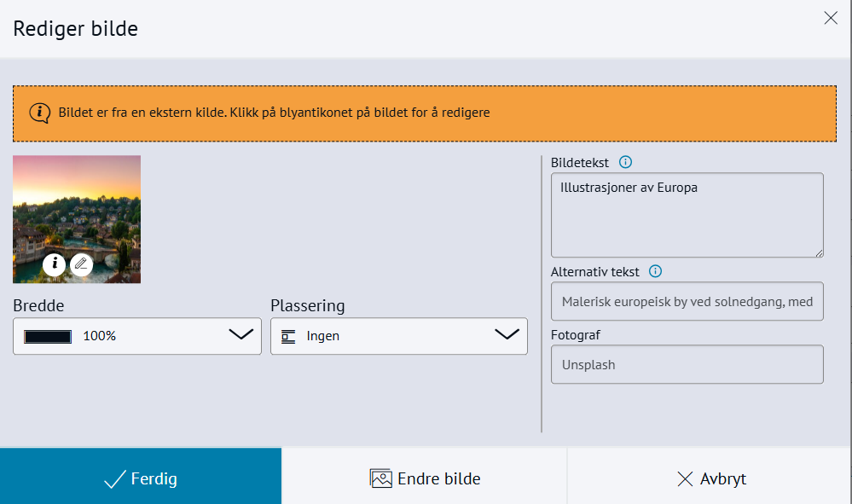The image size is (852, 504).
Task: Show Alternativ tekst info icon
Action: [655, 271]
